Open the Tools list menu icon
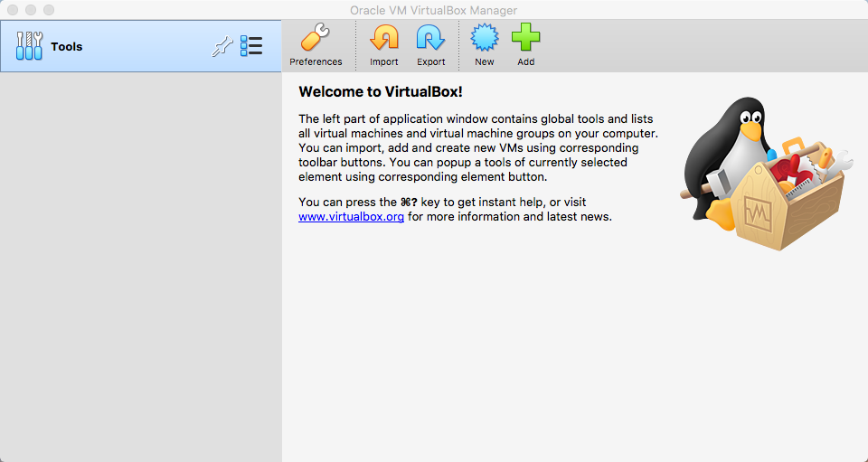Screen dimensions: 868x462 click(x=251, y=46)
